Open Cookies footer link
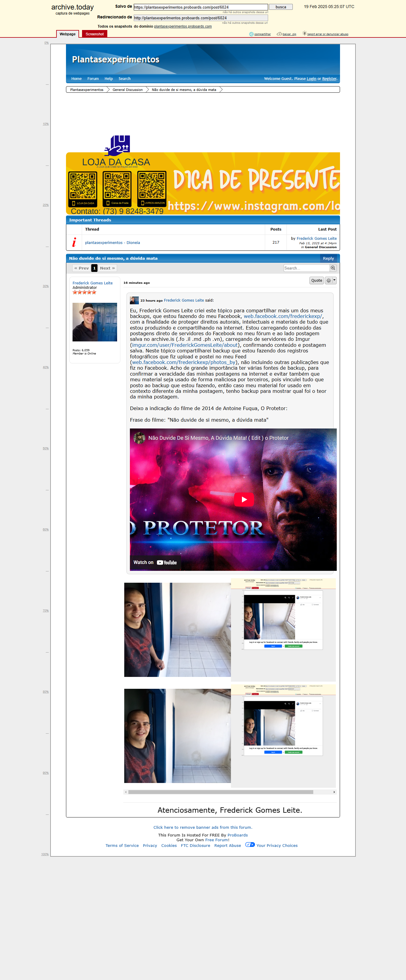The image size is (406, 980). pos(169,845)
